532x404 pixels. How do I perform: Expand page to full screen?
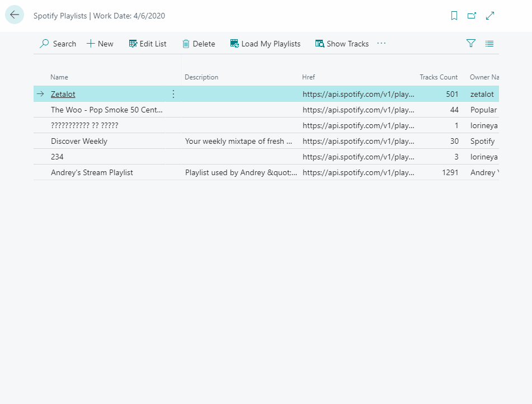490,16
